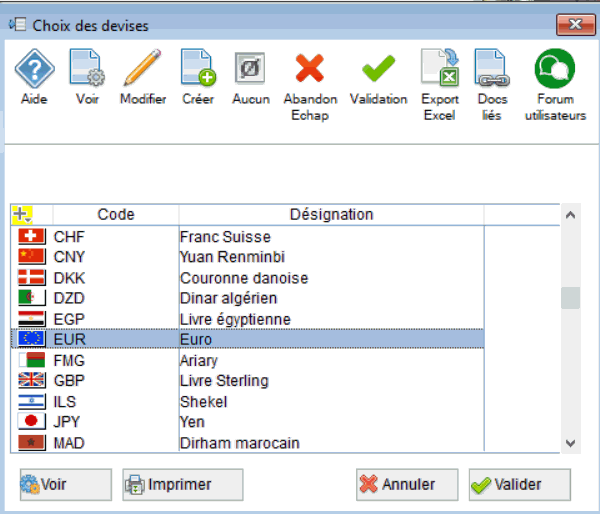Click the green Validation checkmark icon
Viewport: 600px width, 514px height.
[x=378, y=68]
